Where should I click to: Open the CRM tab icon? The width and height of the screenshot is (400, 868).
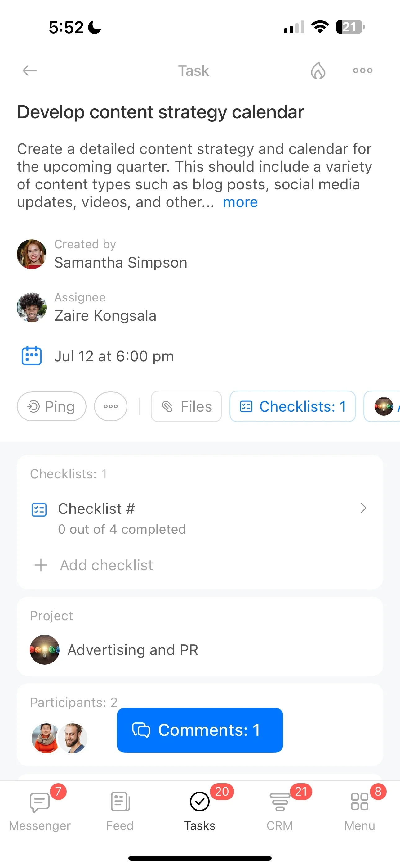279,802
